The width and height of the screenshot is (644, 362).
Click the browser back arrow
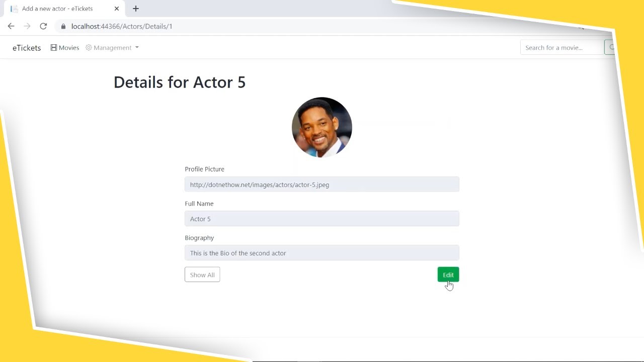point(11,26)
